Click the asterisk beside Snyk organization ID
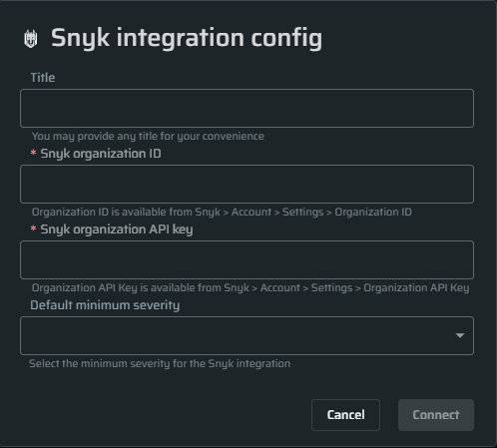This screenshot has height=448, width=497. [33, 153]
